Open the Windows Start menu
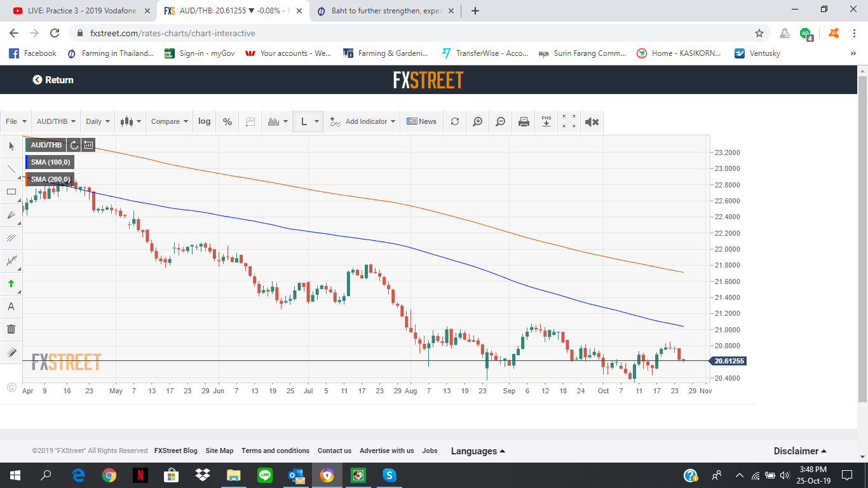This screenshot has height=488, width=868. (15, 475)
